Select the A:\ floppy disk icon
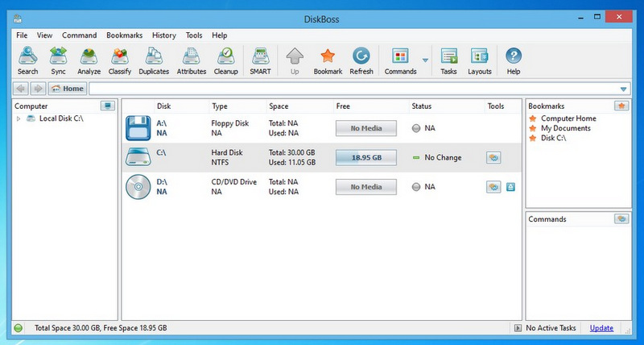 138,128
